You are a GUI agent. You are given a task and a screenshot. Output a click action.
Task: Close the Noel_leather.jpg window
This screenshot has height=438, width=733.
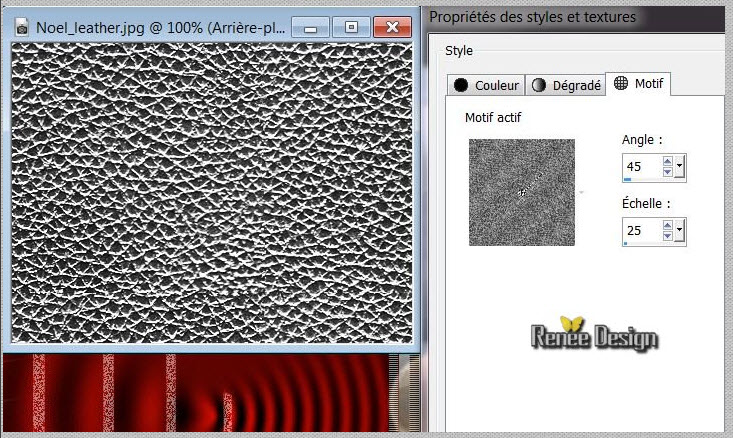point(393,27)
